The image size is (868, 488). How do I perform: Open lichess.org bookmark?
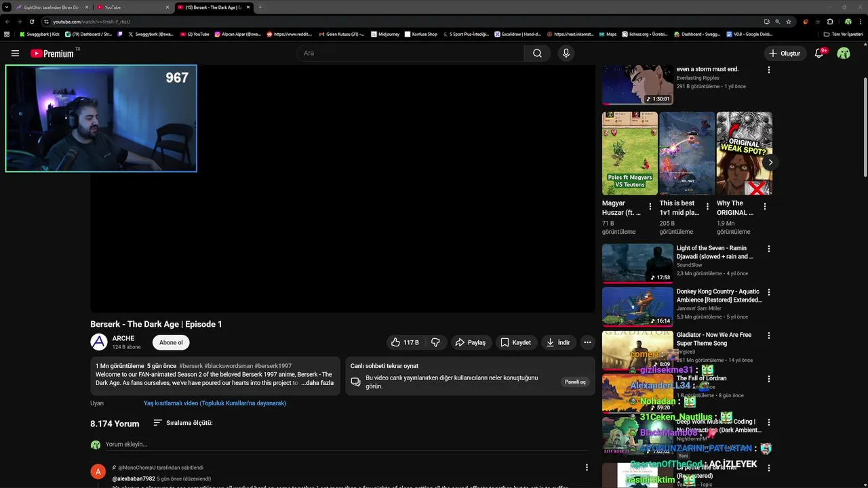tap(645, 34)
